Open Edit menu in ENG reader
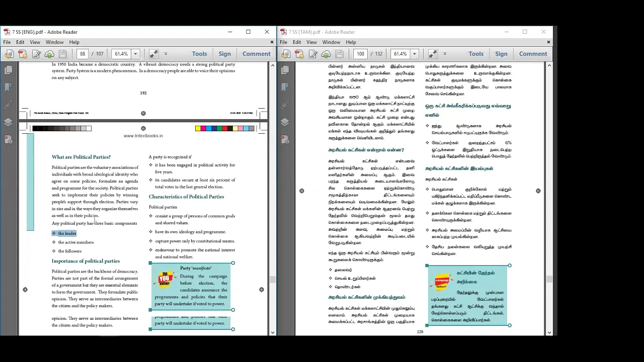 20,42
